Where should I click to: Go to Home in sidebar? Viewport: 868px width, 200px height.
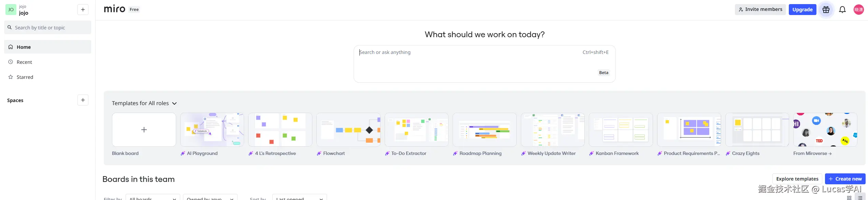pyautogui.click(x=24, y=47)
